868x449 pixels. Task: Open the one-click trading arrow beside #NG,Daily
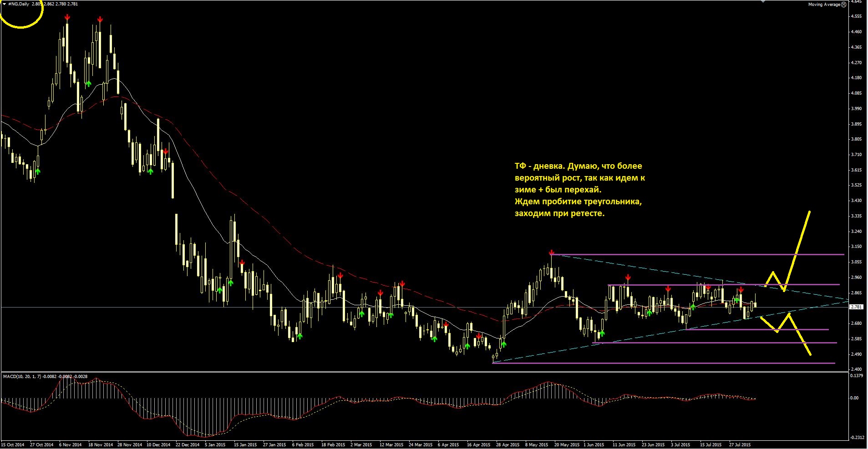(5, 4)
